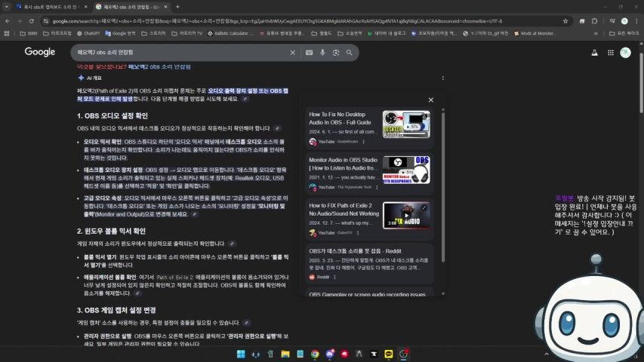Viewport: 644px width, 362px height.
Task: Click the citation link icon after the intro paragraph
Action: 245,99
